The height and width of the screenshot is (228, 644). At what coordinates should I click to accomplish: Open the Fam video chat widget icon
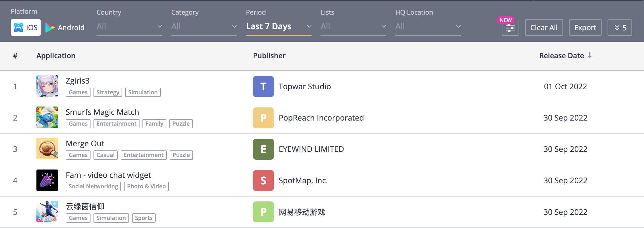47,180
